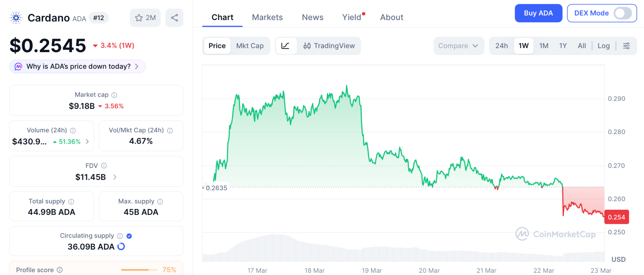This screenshot has width=644, height=275.
Task: Enable Log scale on the chart
Action: click(x=603, y=46)
